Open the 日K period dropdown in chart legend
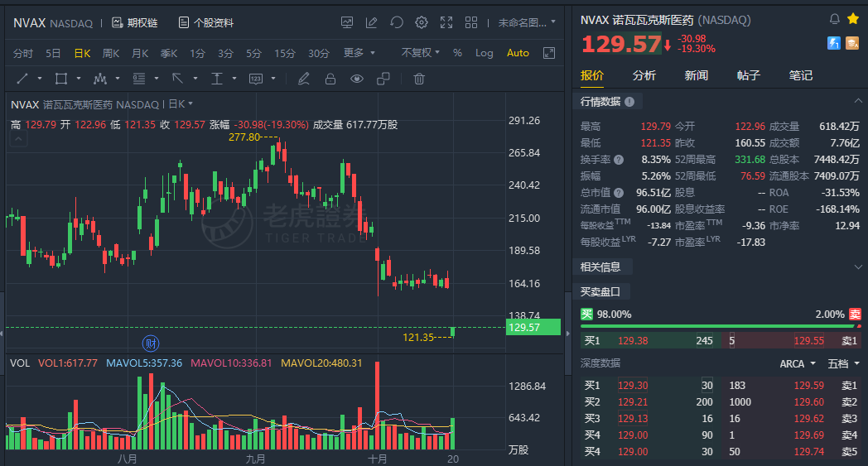 (x=181, y=104)
